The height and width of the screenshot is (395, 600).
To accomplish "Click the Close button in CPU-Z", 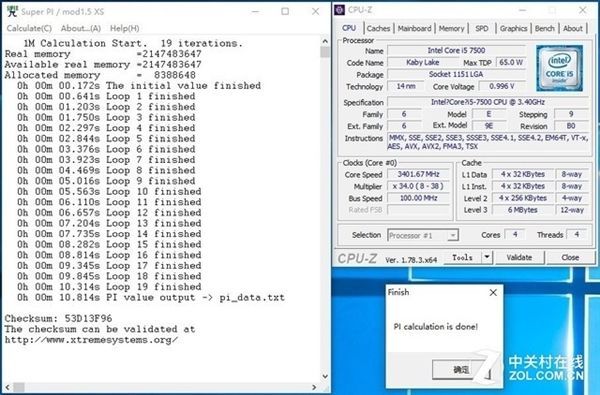I will 570,257.
